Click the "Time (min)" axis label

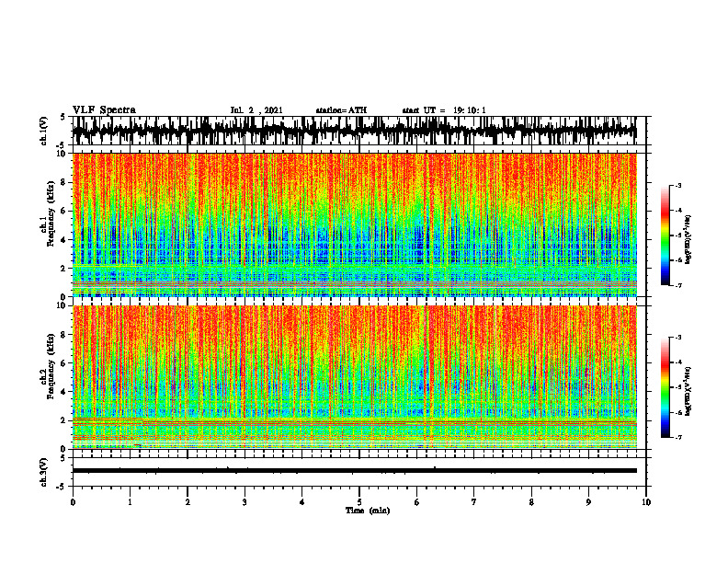pos(368,511)
